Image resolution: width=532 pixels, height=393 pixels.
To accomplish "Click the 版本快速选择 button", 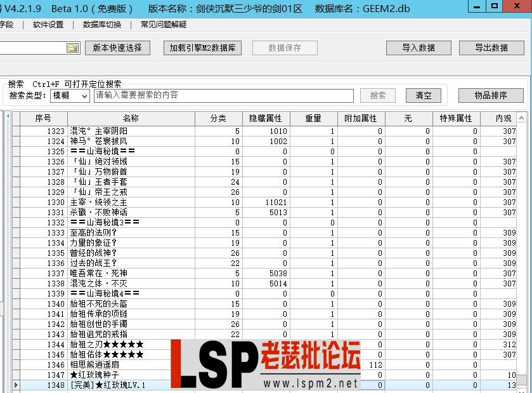I will tap(117, 48).
